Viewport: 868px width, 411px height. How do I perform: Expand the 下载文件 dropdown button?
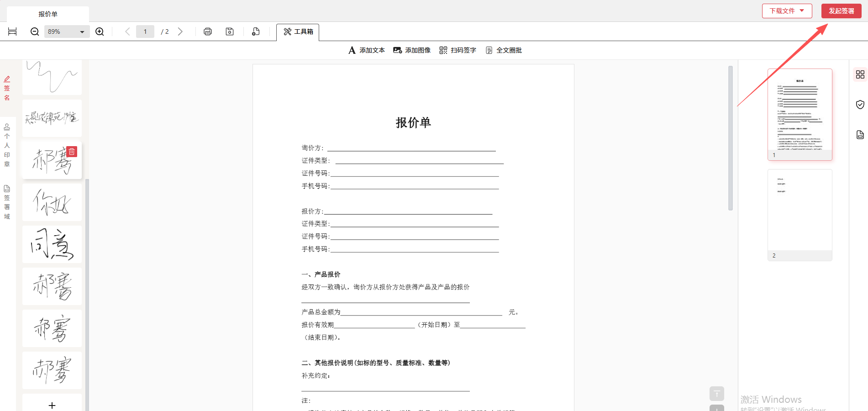[x=787, y=11]
